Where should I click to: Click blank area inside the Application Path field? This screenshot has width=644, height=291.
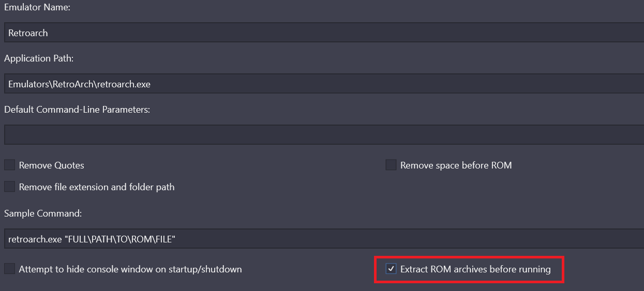pos(393,84)
